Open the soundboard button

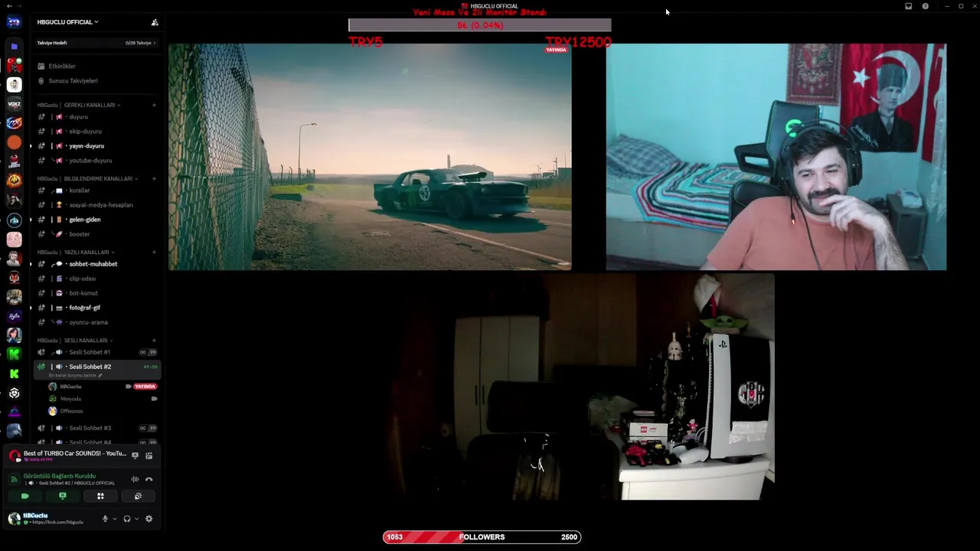pyautogui.click(x=138, y=496)
